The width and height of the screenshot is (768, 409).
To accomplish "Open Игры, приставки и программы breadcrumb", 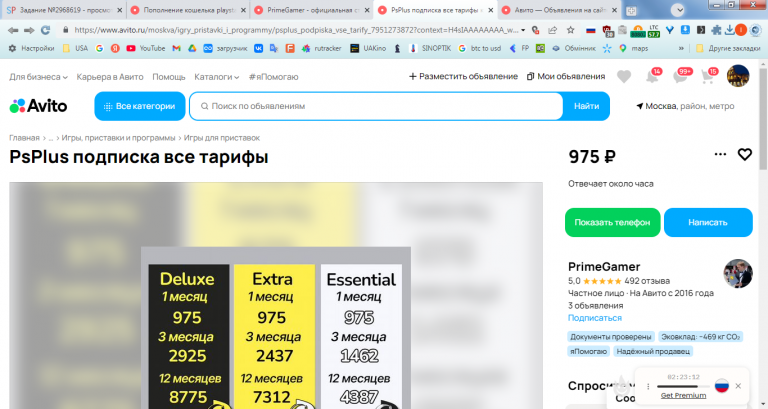I will [118, 138].
